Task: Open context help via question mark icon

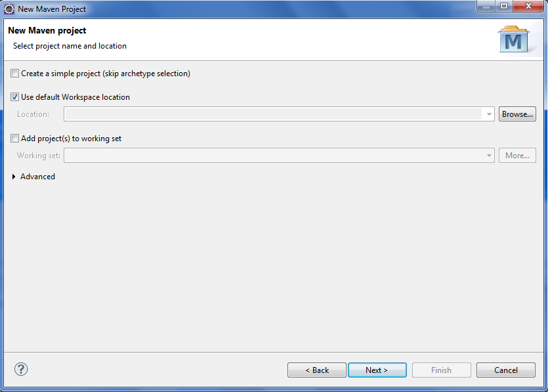Action: click(20, 370)
